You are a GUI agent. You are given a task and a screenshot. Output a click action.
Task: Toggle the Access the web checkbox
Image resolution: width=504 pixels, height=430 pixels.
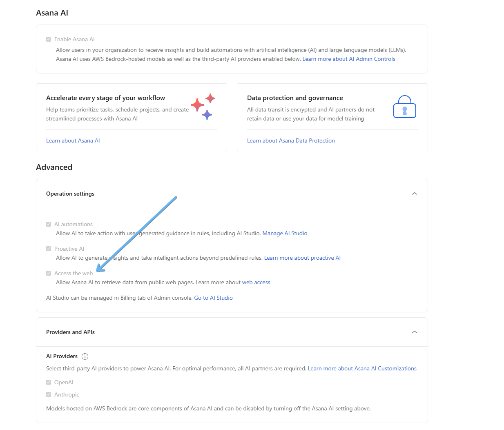click(x=49, y=274)
